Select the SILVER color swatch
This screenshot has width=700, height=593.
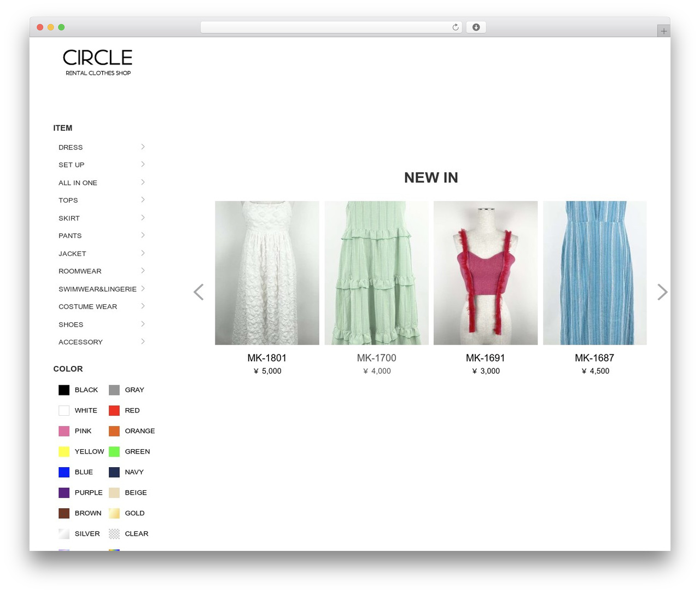pos(64,533)
